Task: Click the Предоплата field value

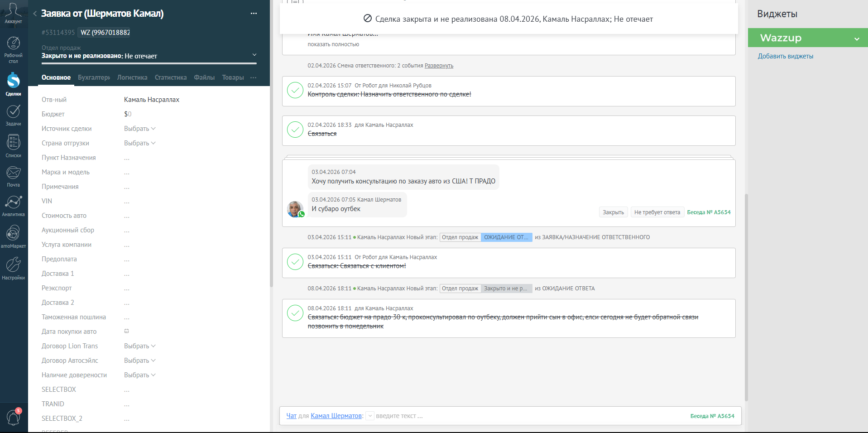Action: coord(127,260)
